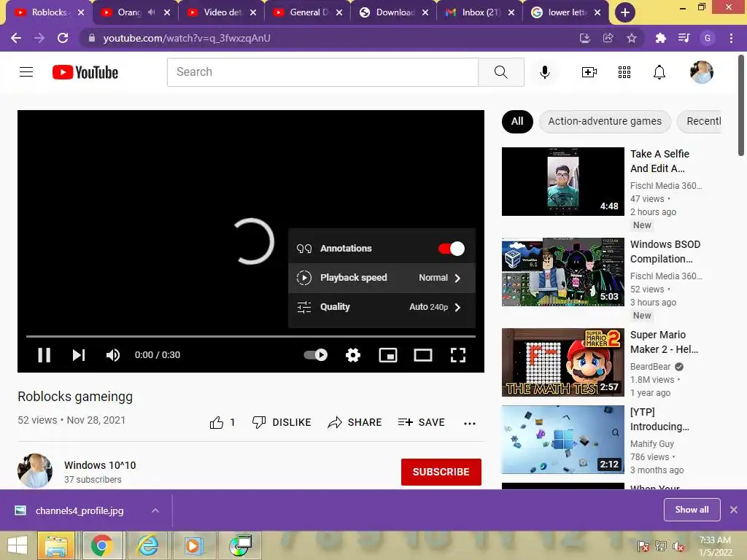The image size is (747, 560).
Task: Open Windows BSOD Compilation thumbnail
Action: pos(562,272)
